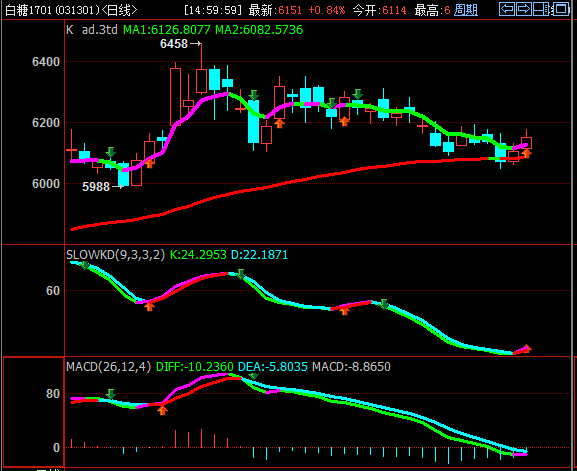Click the orange buy arrow in MACD panel

pos(162,410)
